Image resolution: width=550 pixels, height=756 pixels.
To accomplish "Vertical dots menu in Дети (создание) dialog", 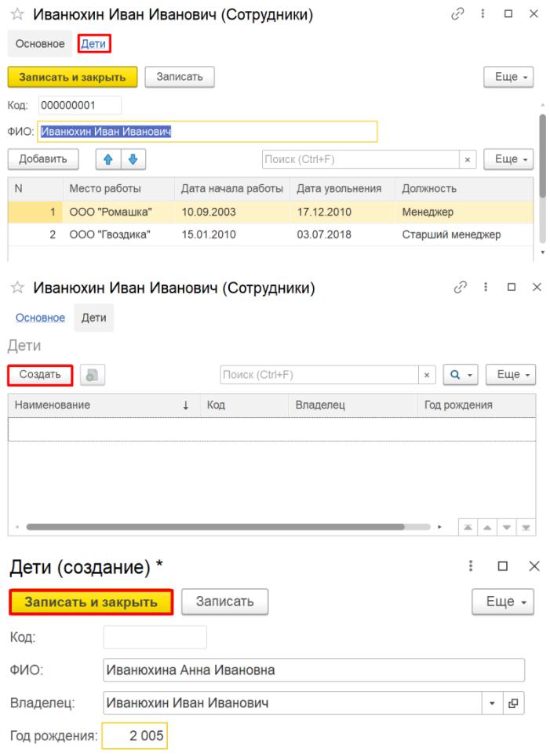I will (x=471, y=565).
